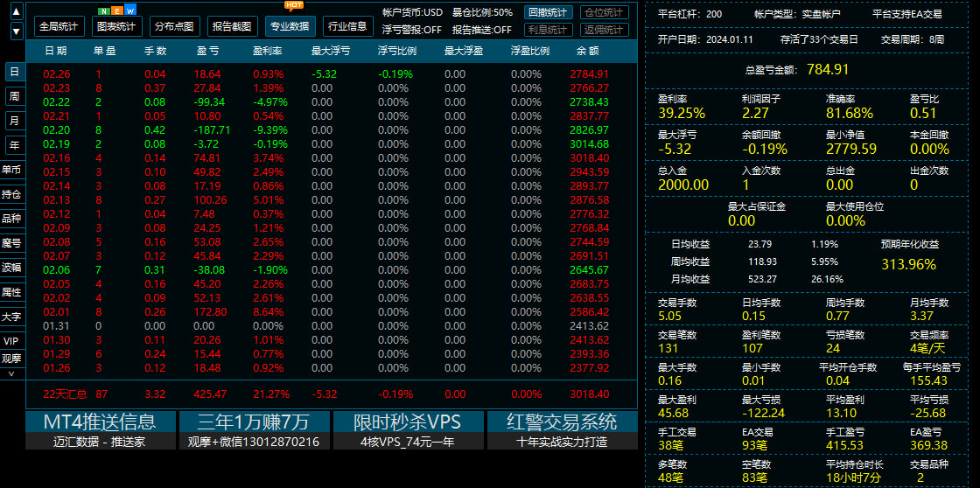The height and width of the screenshot is (488, 980).
Task: Open the 全局统计 tab
Action: click(59, 26)
